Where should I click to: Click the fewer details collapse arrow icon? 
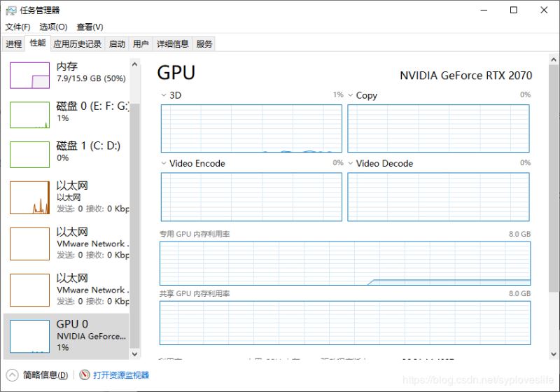pyautogui.click(x=12, y=375)
